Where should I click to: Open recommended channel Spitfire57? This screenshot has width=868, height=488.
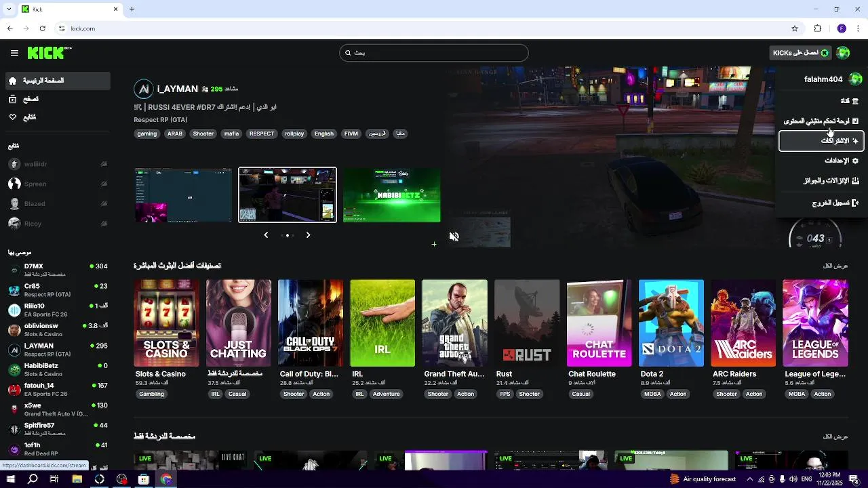coord(58,429)
